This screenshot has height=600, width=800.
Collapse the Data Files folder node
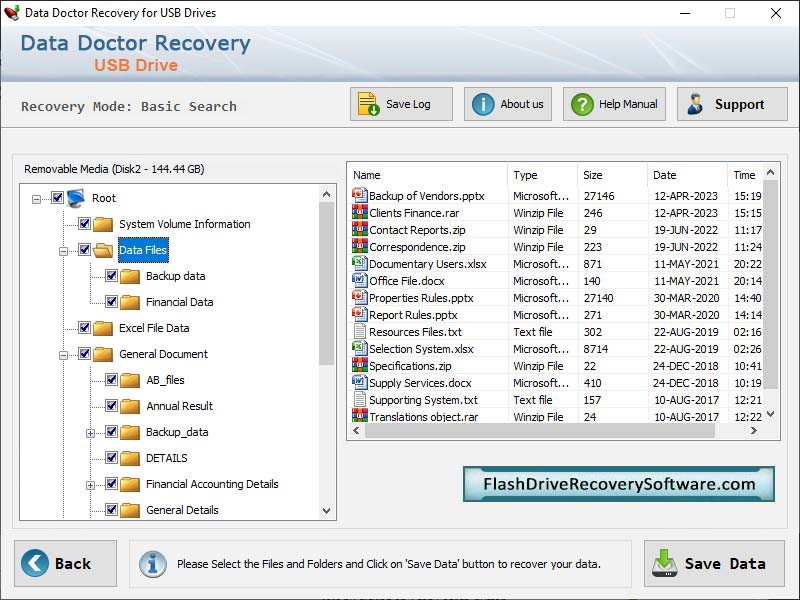(64, 250)
